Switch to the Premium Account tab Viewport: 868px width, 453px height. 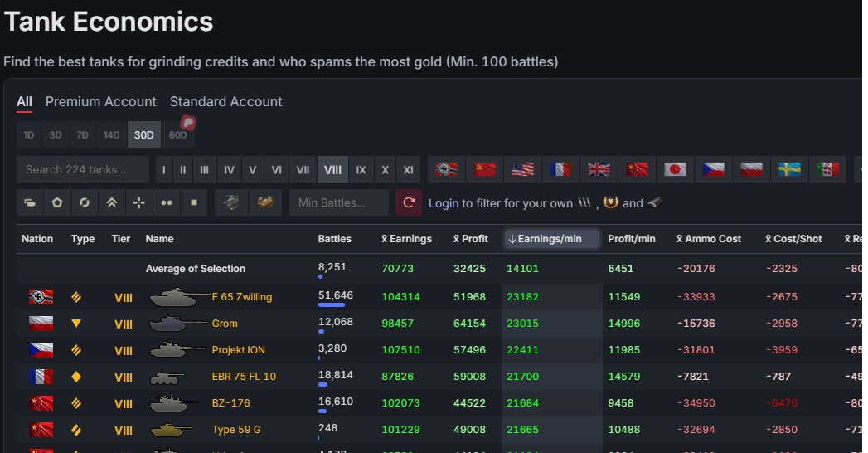[100, 101]
